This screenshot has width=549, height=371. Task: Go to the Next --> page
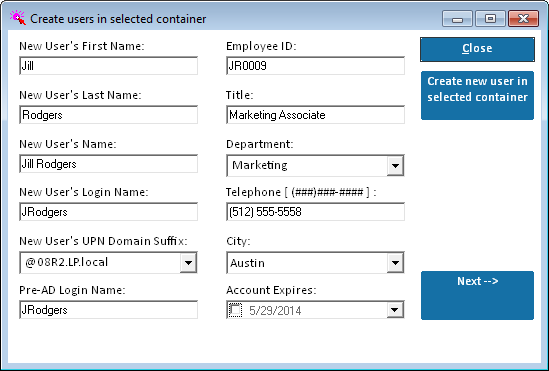point(477,295)
